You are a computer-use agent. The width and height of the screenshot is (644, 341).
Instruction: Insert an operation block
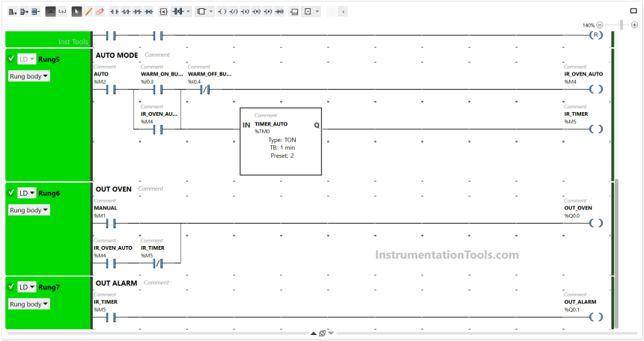294,12
